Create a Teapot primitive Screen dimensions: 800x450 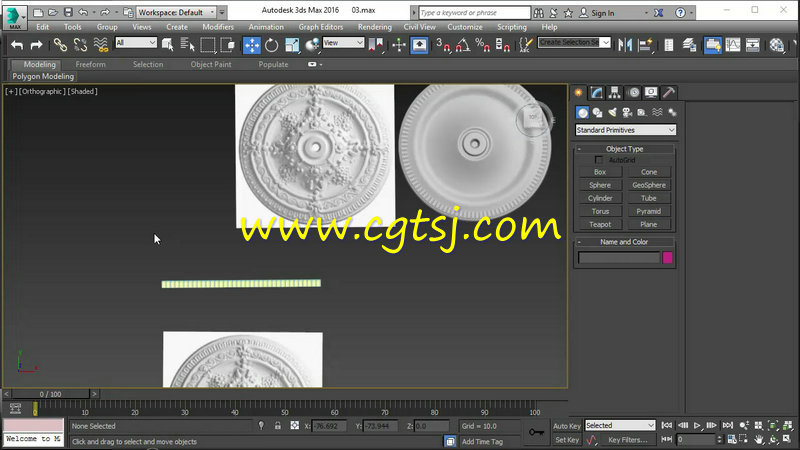coord(600,224)
